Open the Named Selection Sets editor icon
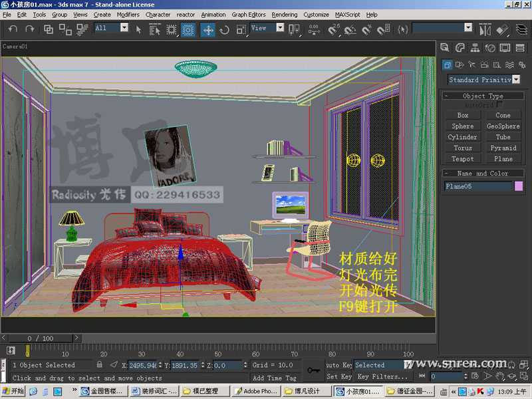 click(403, 30)
